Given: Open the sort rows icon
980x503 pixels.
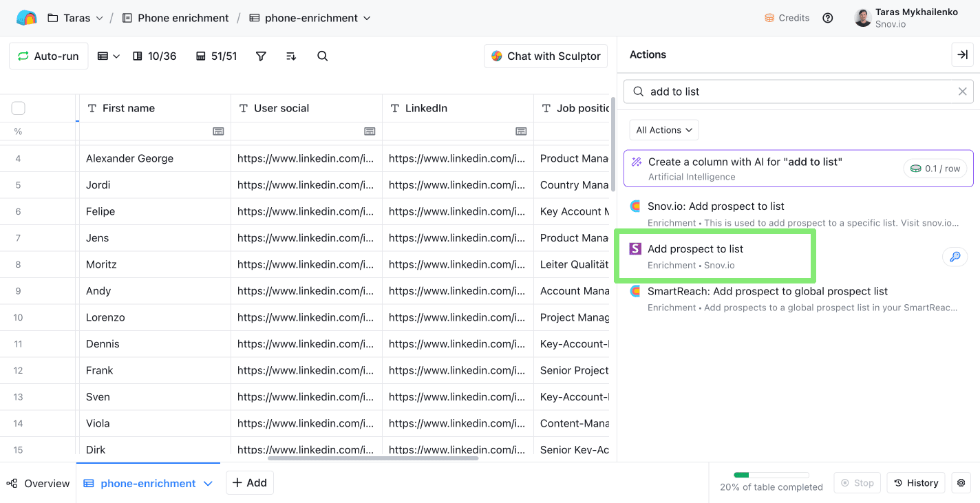Looking at the screenshot, I should click(291, 56).
